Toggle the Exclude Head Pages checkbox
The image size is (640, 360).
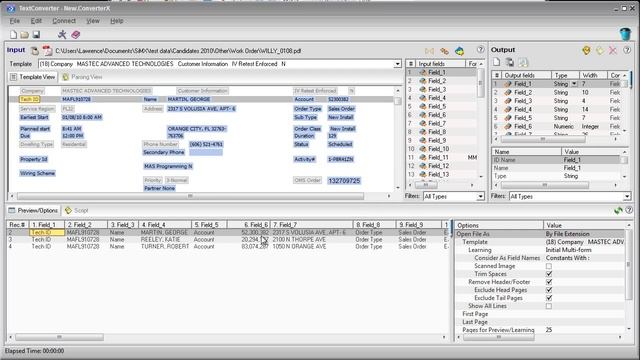point(549,290)
